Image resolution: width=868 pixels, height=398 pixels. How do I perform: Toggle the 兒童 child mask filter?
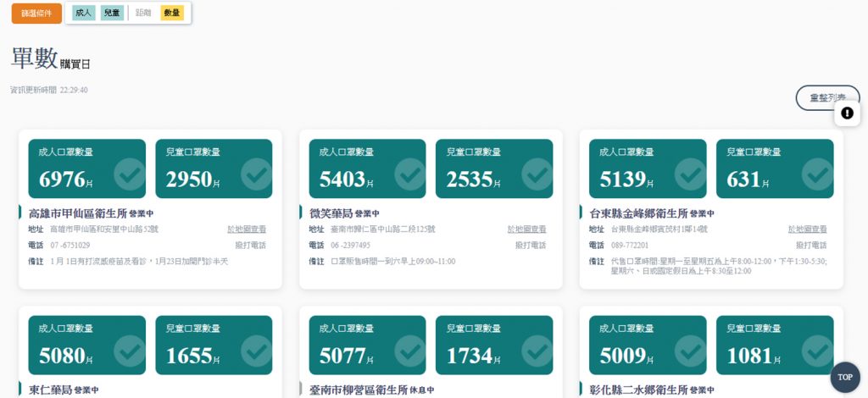coord(113,13)
